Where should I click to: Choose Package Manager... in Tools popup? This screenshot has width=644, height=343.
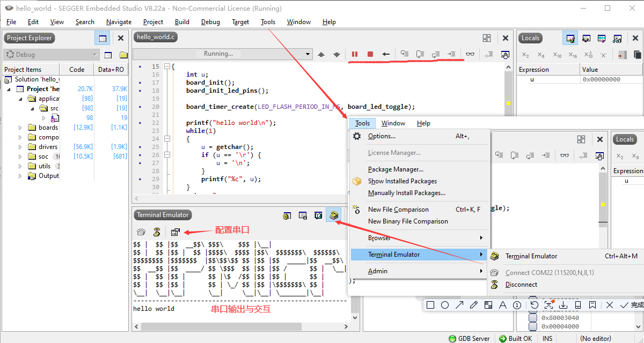419,169
